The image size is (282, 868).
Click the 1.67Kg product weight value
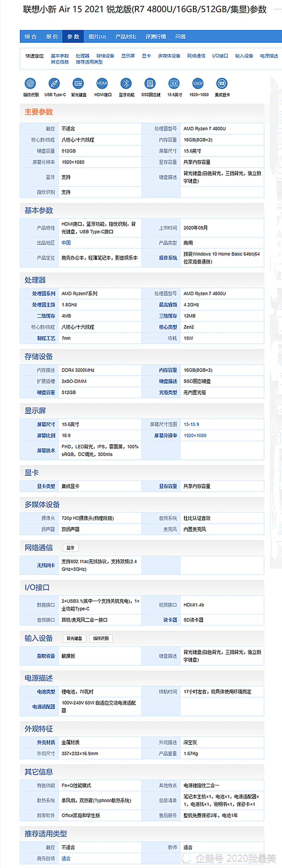(191, 754)
